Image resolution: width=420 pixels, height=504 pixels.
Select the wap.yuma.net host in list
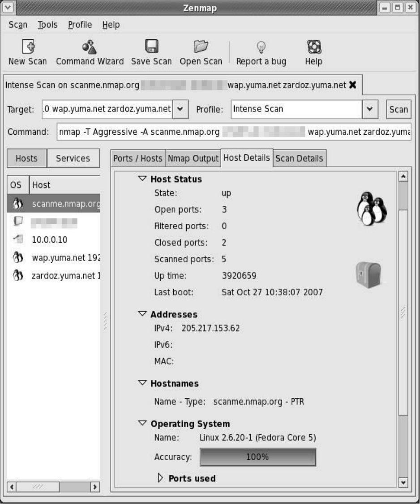[x=66, y=258]
